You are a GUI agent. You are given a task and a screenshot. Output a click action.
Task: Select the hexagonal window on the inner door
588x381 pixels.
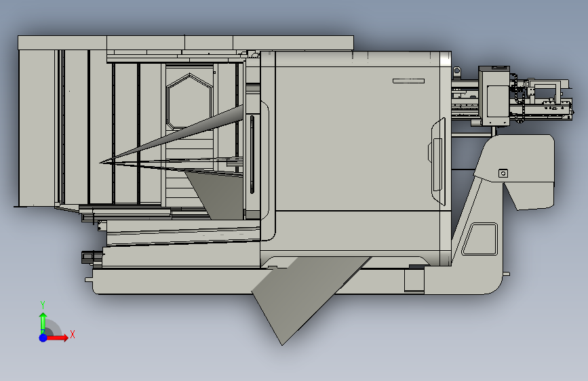pyautogui.click(x=190, y=101)
